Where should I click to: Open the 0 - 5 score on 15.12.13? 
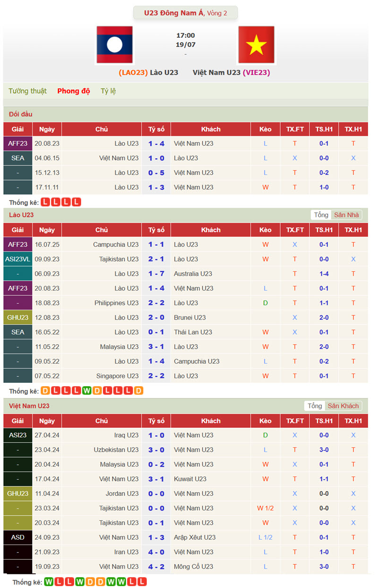[x=156, y=173]
